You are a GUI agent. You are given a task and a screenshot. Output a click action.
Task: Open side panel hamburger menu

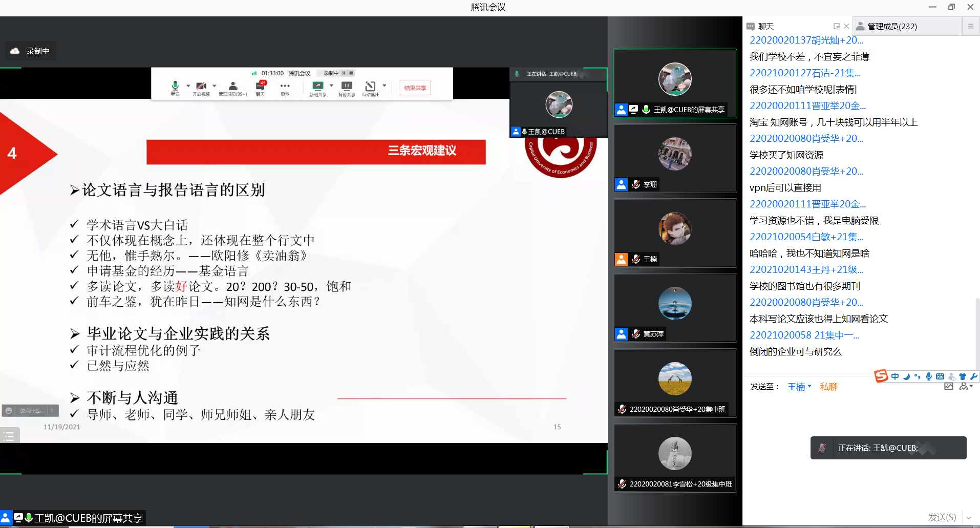(970, 26)
